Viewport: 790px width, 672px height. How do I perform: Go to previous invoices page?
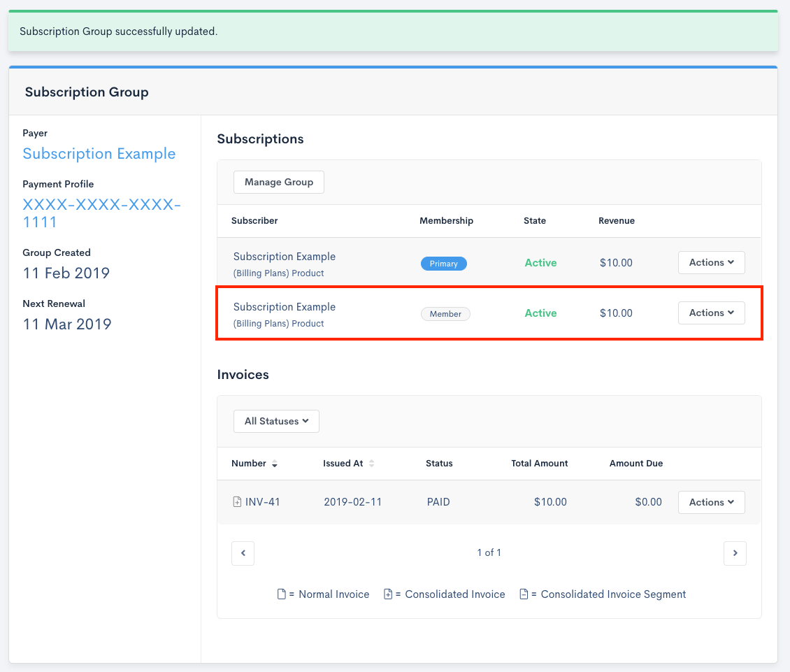[243, 553]
